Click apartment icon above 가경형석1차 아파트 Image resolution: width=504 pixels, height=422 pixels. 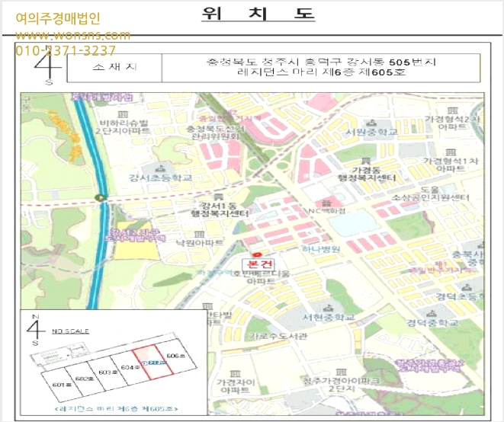click(x=451, y=152)
